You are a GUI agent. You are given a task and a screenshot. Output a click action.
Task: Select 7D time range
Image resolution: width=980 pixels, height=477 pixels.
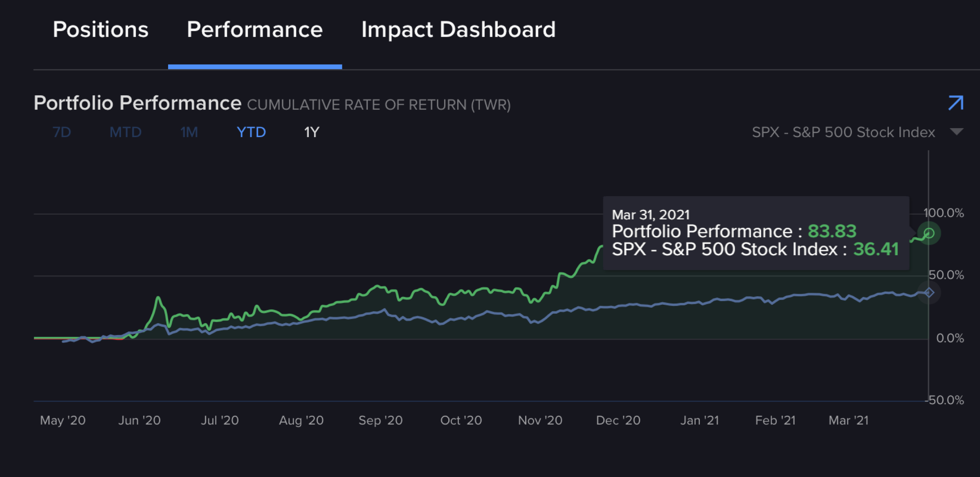(62, 132)
